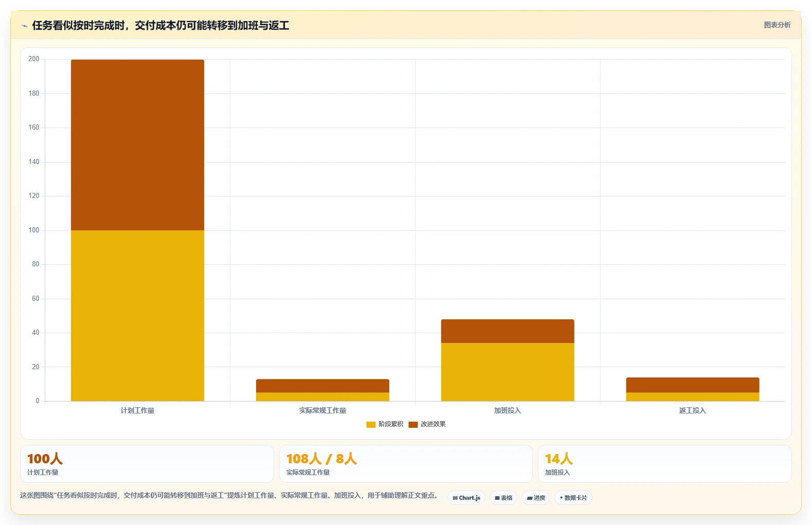Viewport: 812px width, 525px height.
Task: Click the 加班投入 x-axis label
Action: click(508, 410)
